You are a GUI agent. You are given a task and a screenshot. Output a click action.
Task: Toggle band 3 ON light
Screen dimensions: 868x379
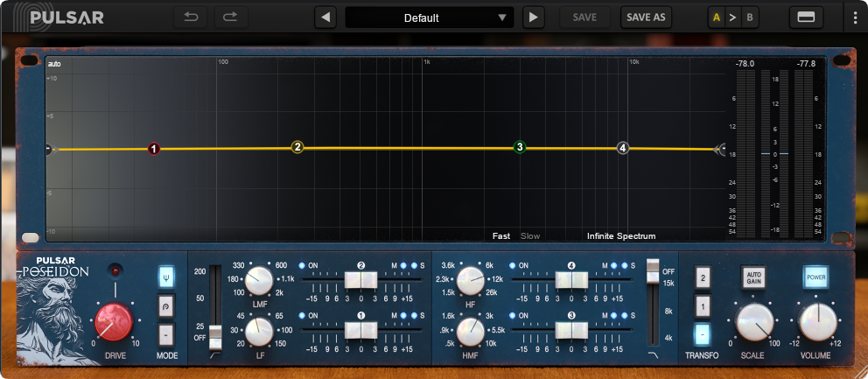point(513,315)
